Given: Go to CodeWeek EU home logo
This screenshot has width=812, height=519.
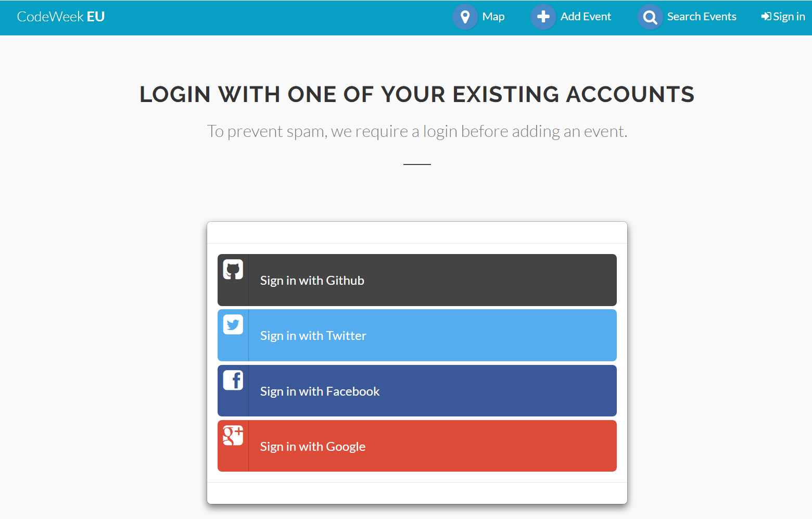Looking at the screenshot, I should [x=61, y=17].
